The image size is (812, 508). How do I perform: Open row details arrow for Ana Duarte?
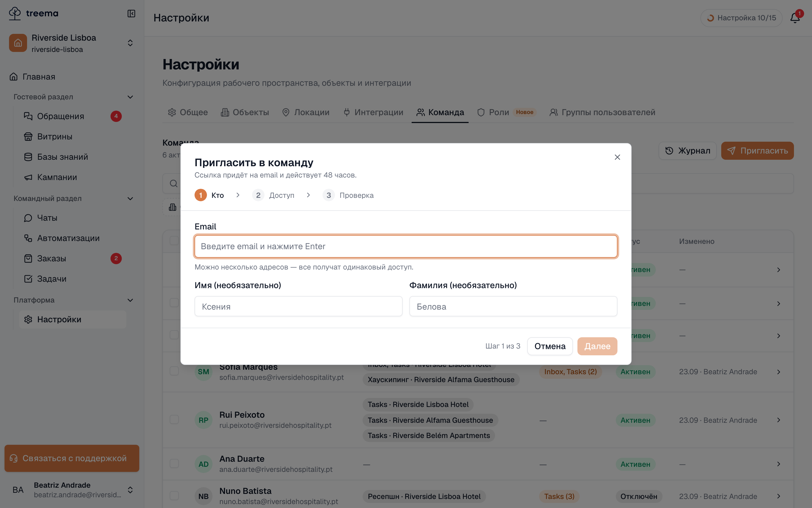[x=778, y=464]
